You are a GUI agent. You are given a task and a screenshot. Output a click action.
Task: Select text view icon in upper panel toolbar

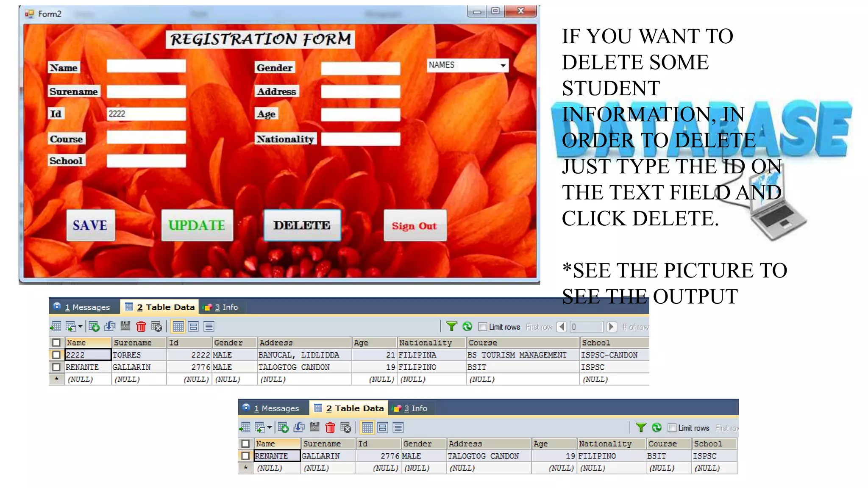click(209, 326)
